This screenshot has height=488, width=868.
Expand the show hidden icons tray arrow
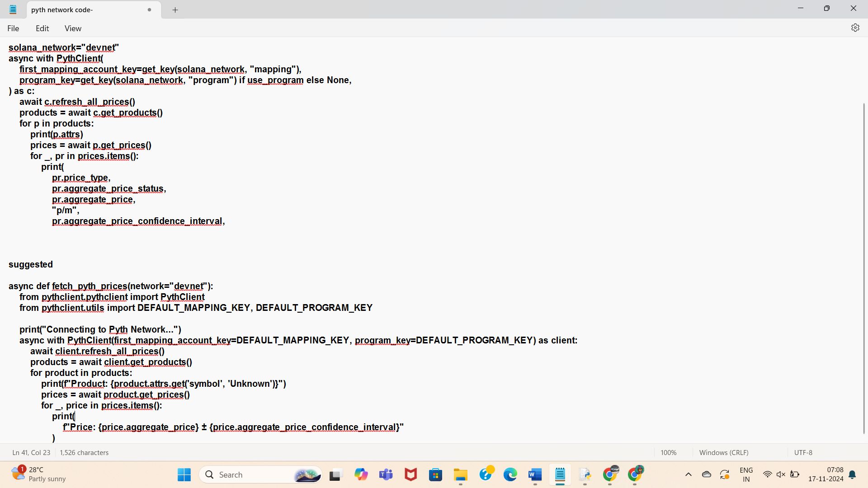[689, 474]
